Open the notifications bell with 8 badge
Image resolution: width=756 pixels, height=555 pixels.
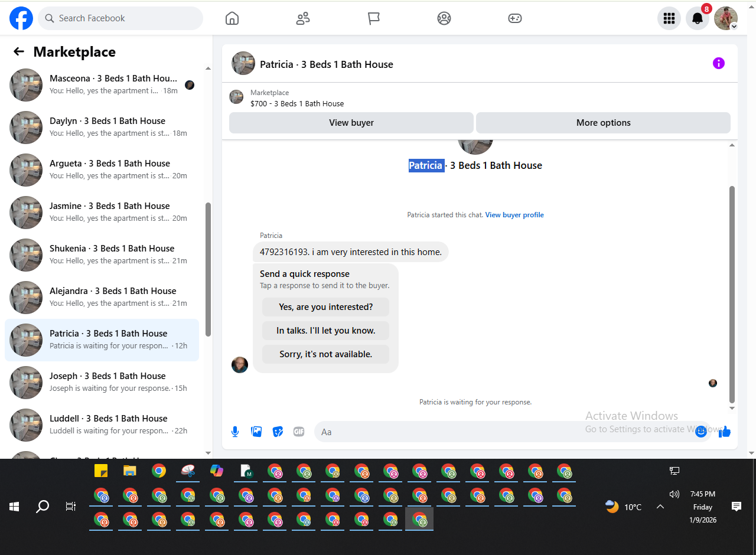pos(698,18)
